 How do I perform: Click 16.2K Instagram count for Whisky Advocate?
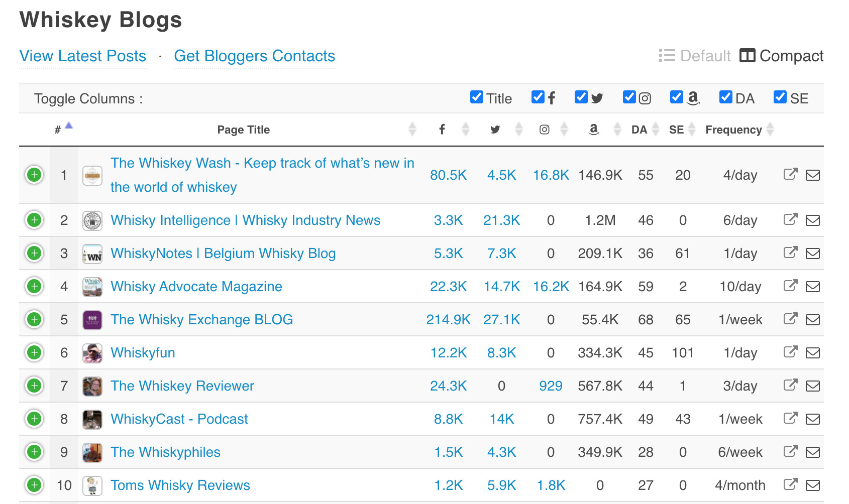[551, 286]
